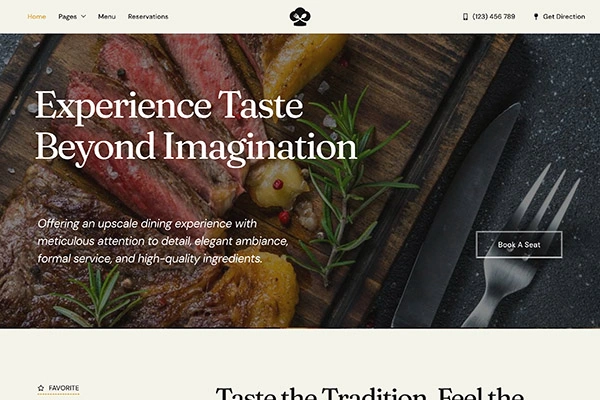Click the phone icon beside number
The width and height of the screenshot is (600, 400).
click(x=465, y=16)
